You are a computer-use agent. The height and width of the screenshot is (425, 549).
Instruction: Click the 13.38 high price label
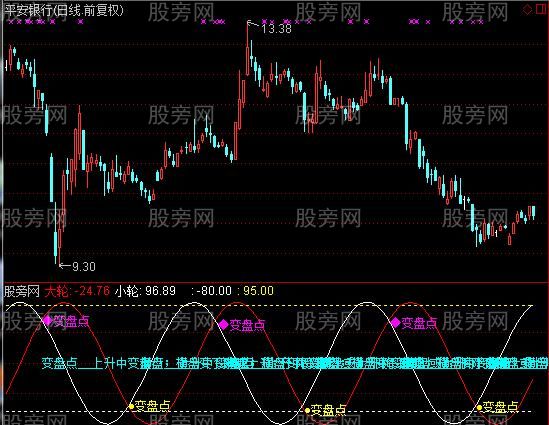(x=276, y=29)
